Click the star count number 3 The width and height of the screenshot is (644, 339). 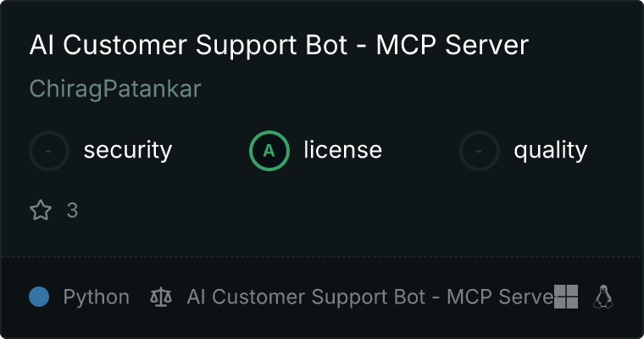click(x=72, y=210)
